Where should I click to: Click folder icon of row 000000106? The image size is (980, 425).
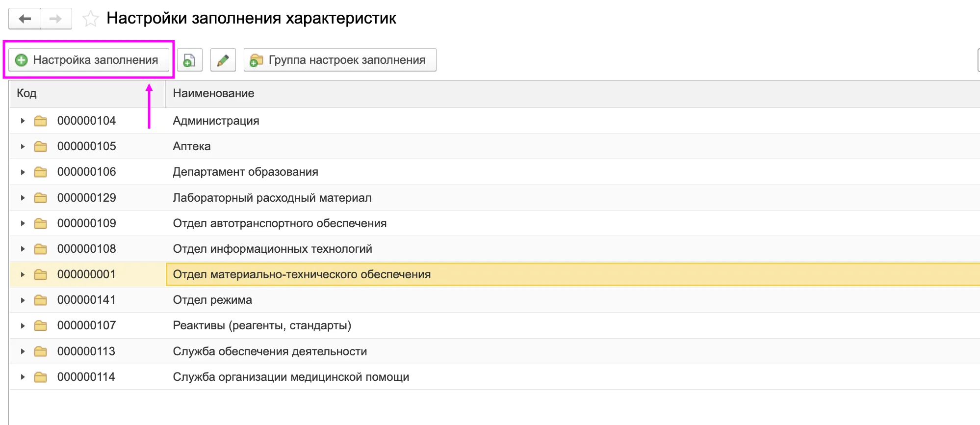[41, 172]
